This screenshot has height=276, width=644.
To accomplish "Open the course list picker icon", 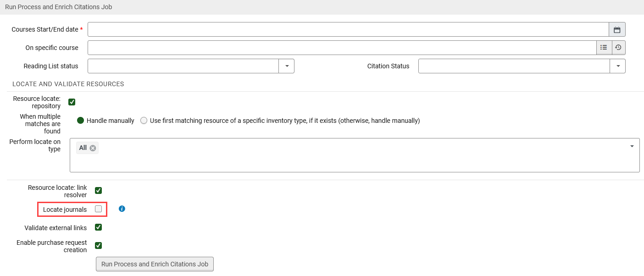I will tap(604, 47).
